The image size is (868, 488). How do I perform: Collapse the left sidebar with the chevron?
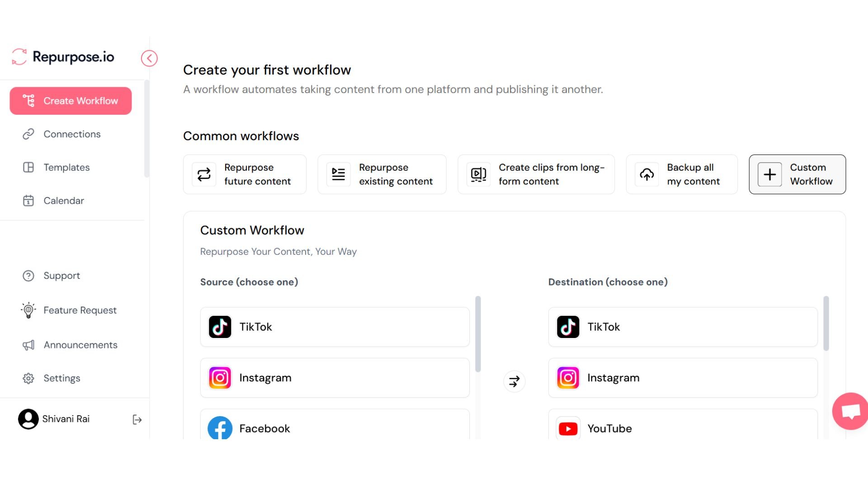point(149,58)
